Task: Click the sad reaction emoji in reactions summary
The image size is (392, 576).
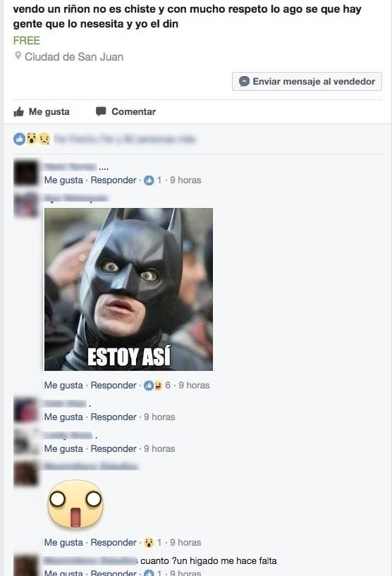Action: [x=44, y=138]
